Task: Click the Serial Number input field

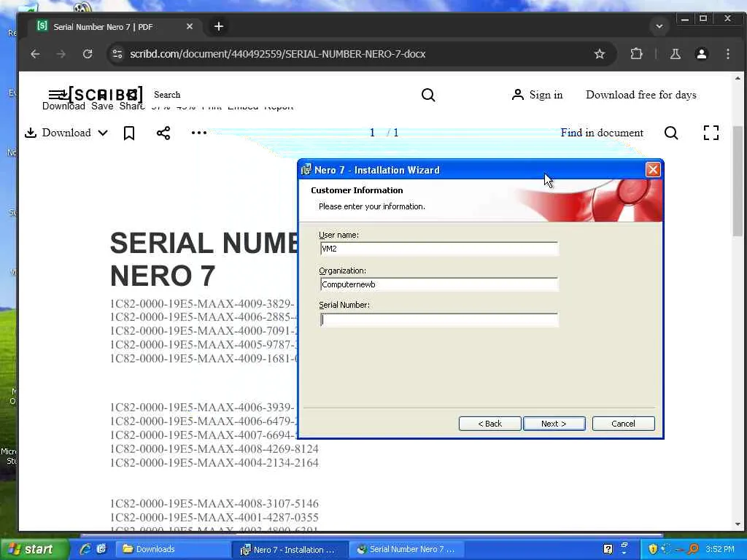Action: coord(438,320)
